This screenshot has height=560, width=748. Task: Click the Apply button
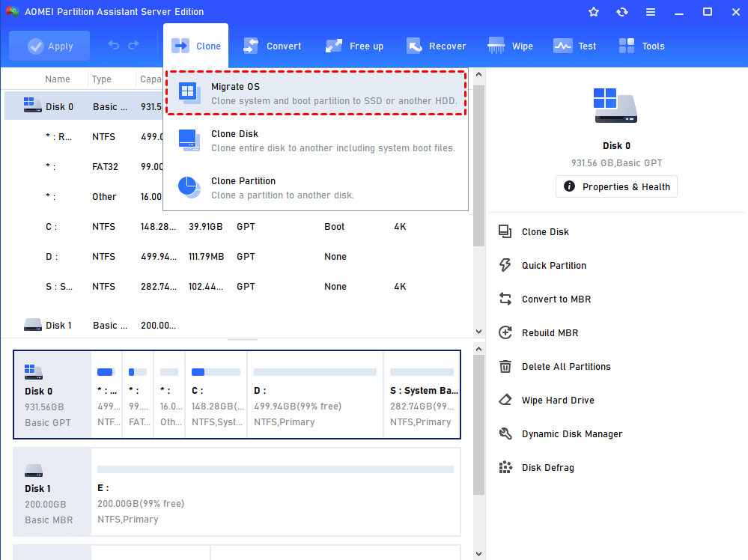click(x=49, y=46)
